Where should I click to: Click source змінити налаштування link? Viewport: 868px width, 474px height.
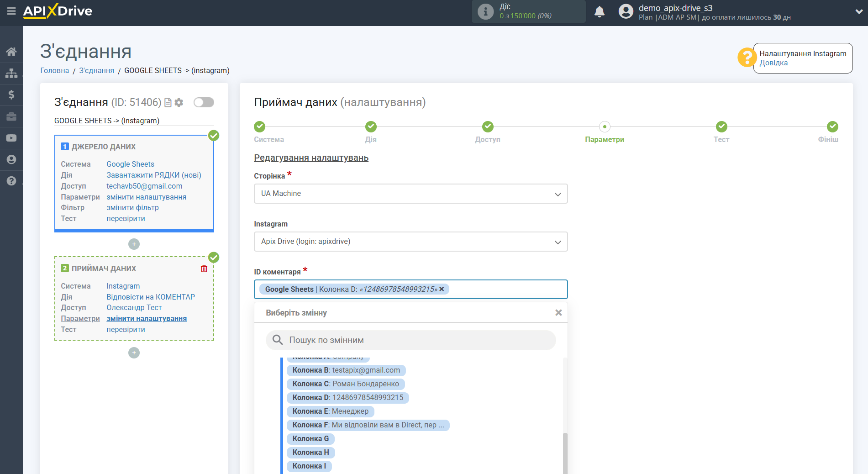147,197
